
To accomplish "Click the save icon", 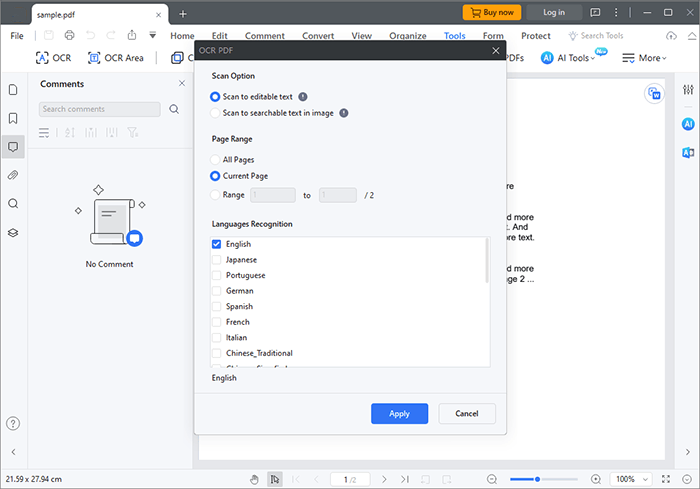I will coord(49,35).
